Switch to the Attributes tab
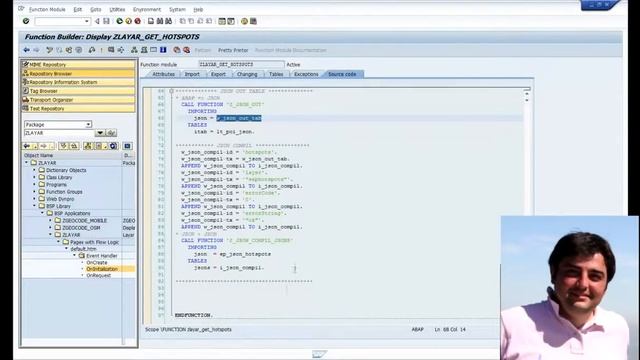 [x=163, y=74]
